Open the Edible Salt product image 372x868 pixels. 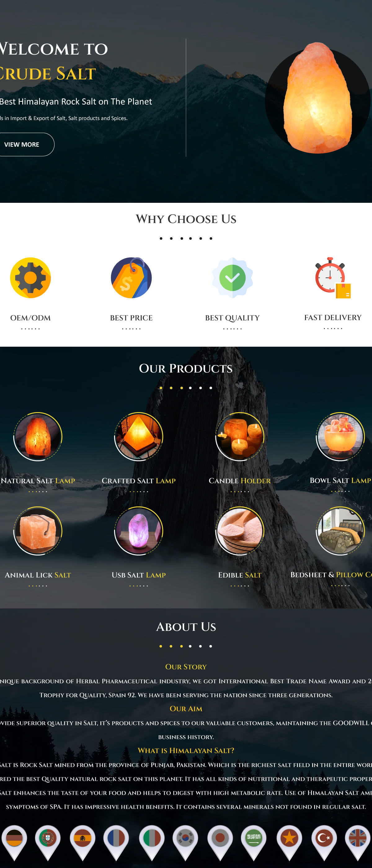pyautogui.click(x=240, y=531)
